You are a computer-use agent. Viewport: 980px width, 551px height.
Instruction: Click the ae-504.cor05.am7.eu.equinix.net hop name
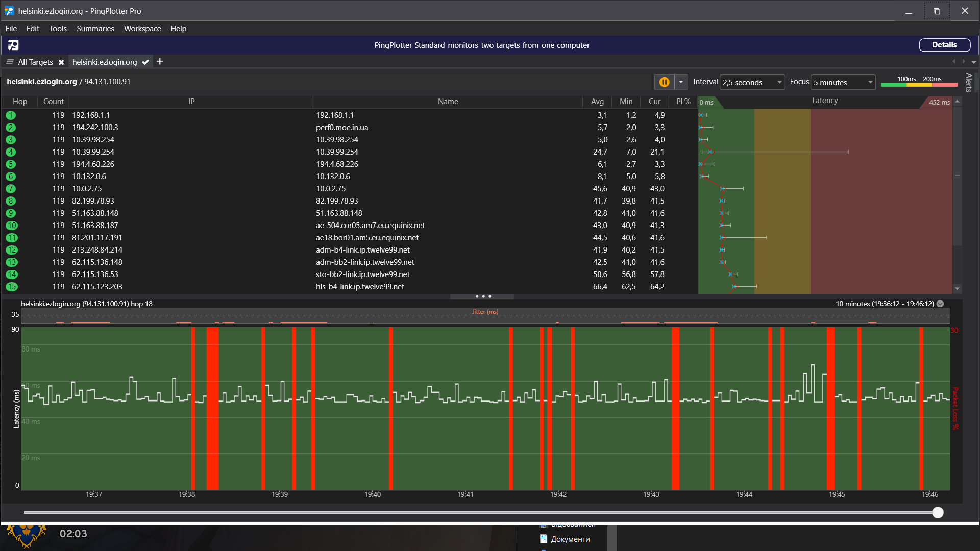click(370, 226)
